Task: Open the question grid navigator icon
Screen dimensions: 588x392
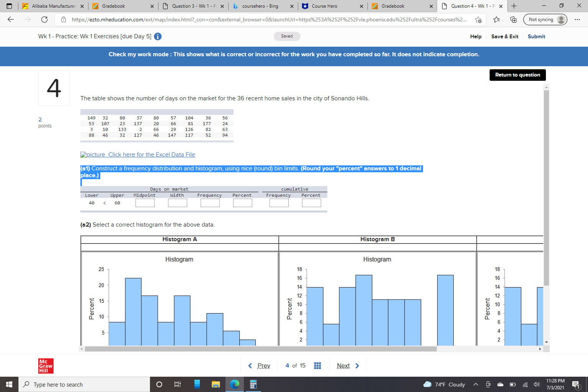Action: tap(317, 366)
